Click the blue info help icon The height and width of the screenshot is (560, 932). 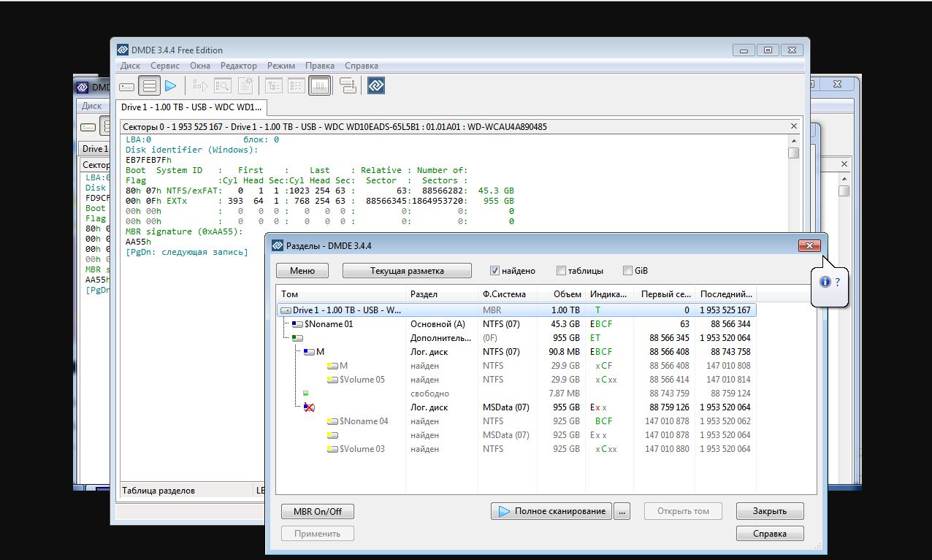point(825,282)
